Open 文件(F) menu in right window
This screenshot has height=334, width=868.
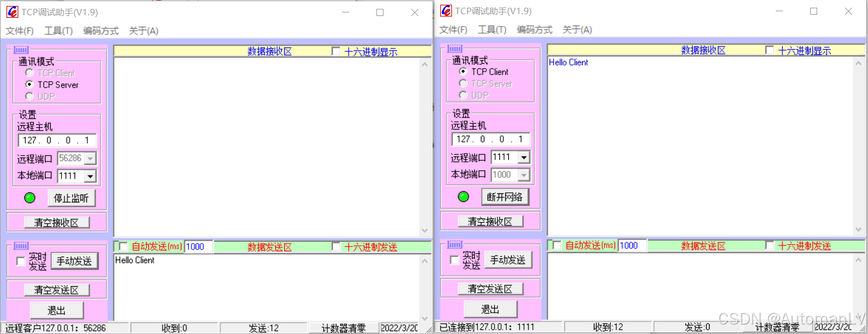pos(453,30)
